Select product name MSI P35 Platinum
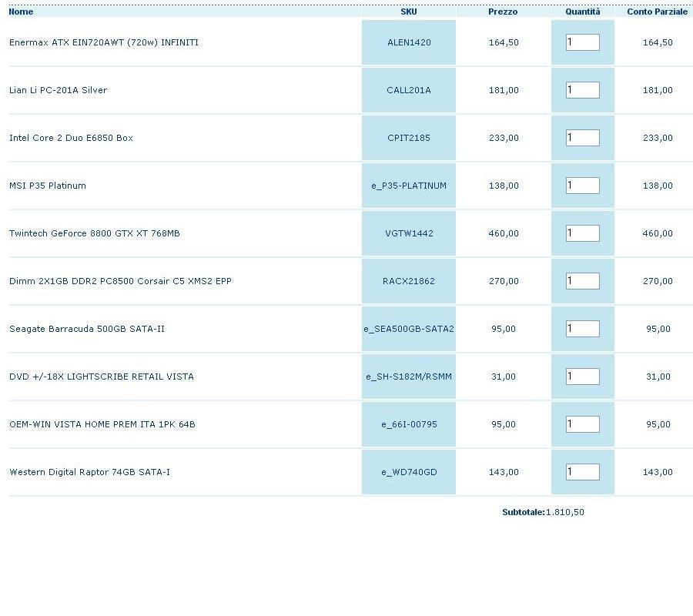This screenshot has height=616, width=693. 48,186
